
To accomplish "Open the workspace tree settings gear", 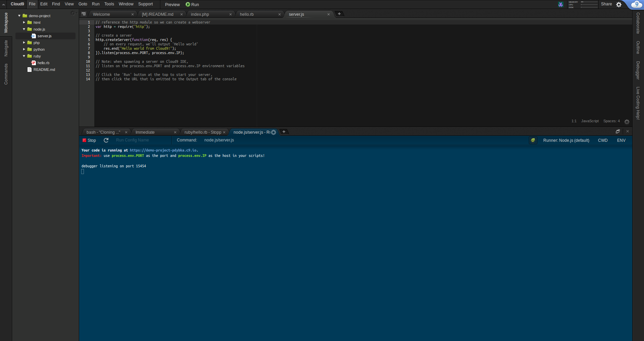I will 72,13.
